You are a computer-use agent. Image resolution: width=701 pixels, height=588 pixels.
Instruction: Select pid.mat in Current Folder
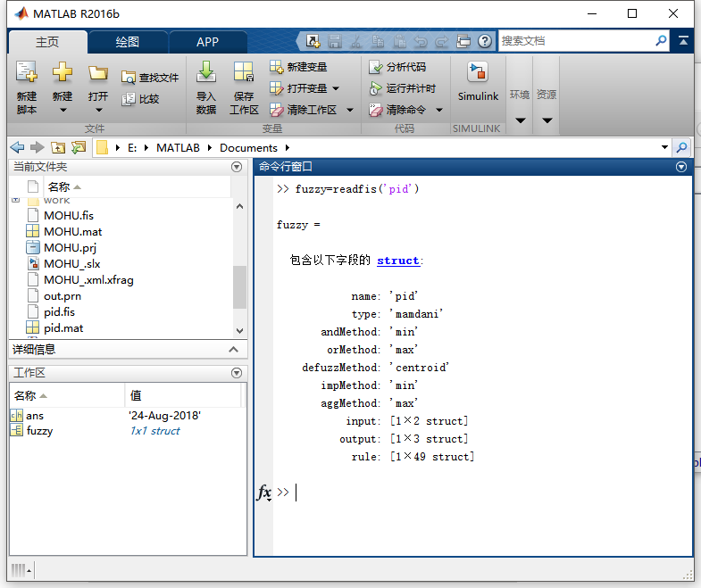(63, 328)
